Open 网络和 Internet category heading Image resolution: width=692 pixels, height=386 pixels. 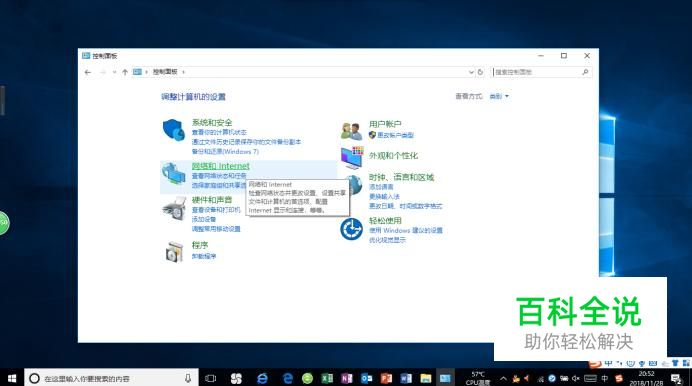pyautogui.click(x=221, y=166)
